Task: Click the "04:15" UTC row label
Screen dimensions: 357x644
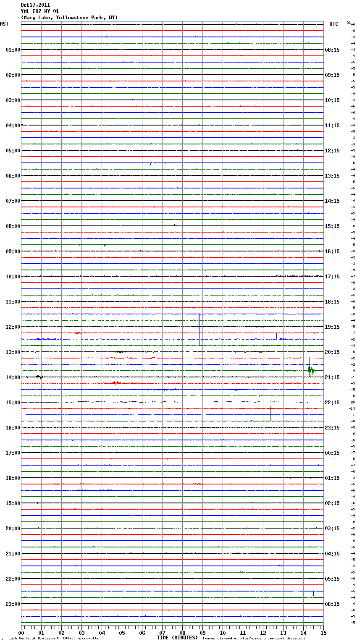Action: [x=332, y=554]
